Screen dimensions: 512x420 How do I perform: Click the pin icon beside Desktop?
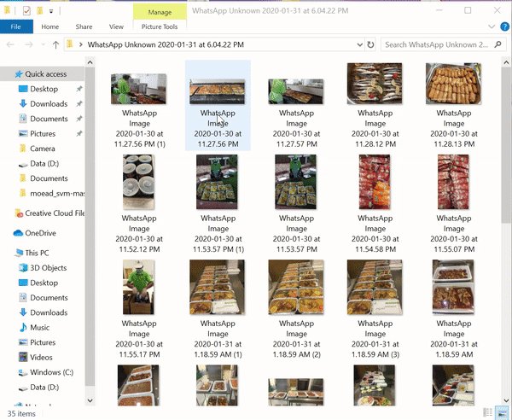coord(79,89)
